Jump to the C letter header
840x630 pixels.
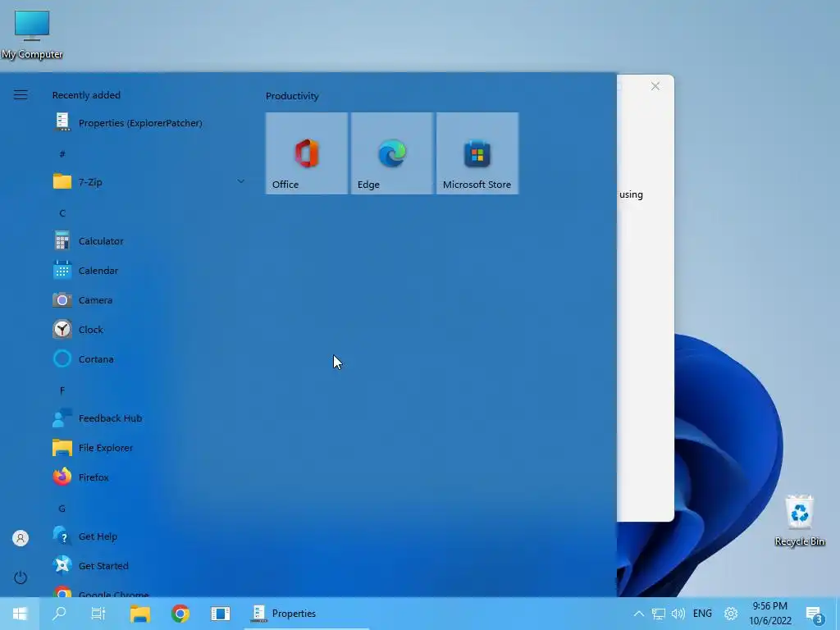pos(62,213)
